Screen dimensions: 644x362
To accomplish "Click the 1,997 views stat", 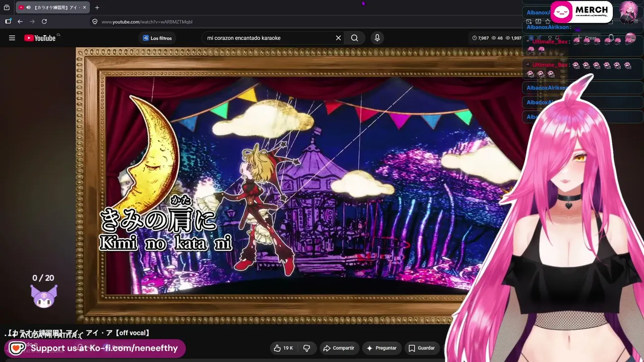I will (514, 38).
